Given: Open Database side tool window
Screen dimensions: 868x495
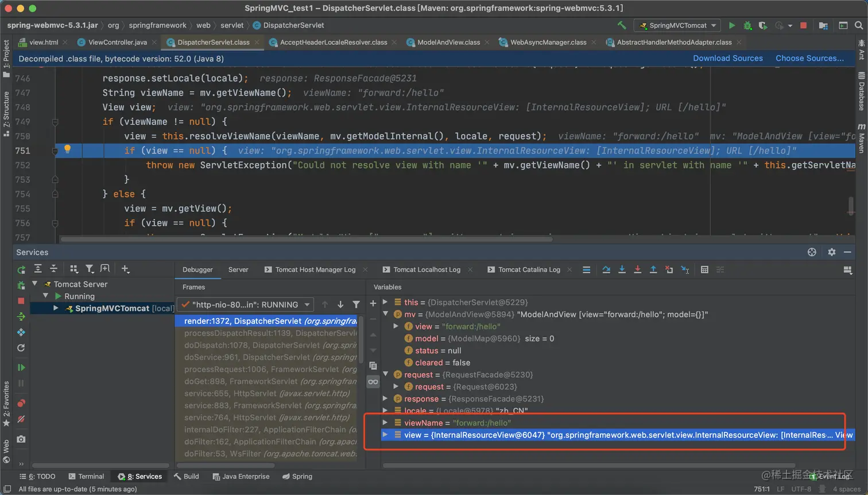Looking at the screenshot, I should coord(862,92).
